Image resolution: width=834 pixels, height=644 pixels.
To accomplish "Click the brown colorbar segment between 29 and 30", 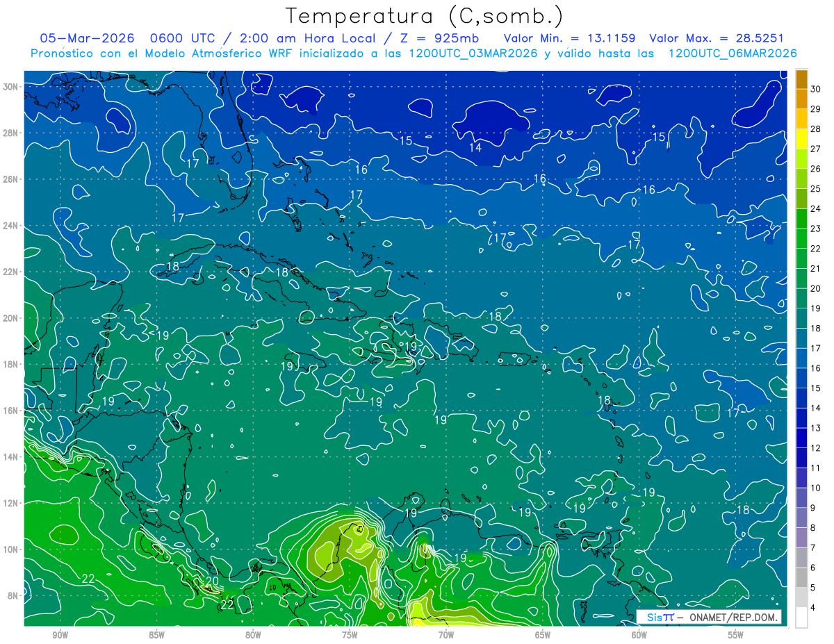I will pos(801,99).
